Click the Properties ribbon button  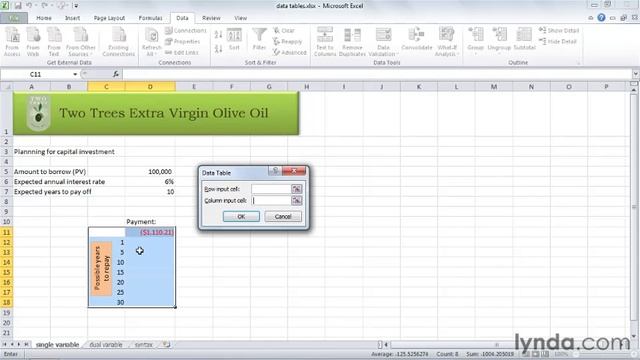pos(182,42)
